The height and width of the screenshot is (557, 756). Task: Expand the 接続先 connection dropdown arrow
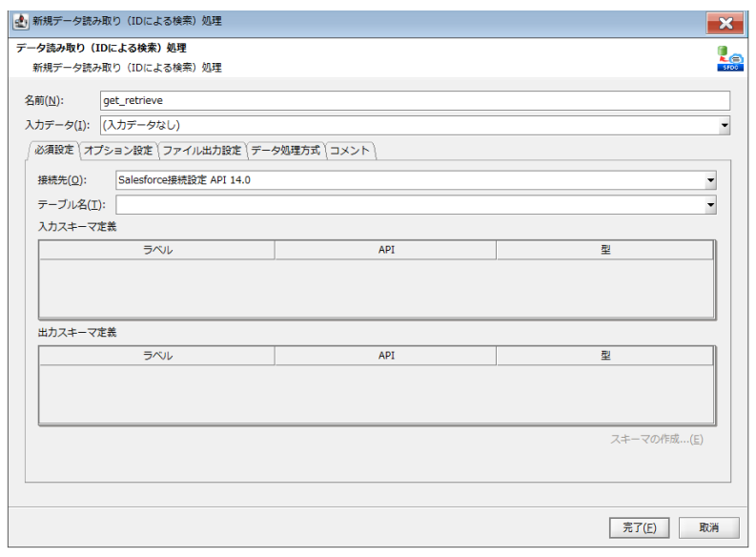click(710, 180)
